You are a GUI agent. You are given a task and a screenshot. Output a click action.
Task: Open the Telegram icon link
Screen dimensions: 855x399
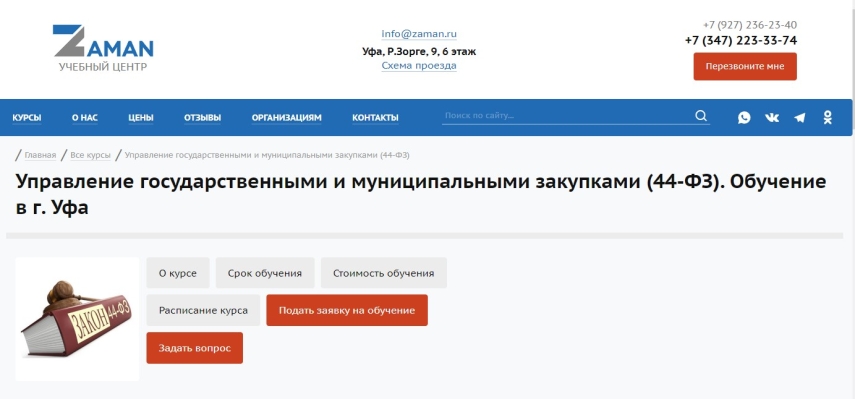799,117
